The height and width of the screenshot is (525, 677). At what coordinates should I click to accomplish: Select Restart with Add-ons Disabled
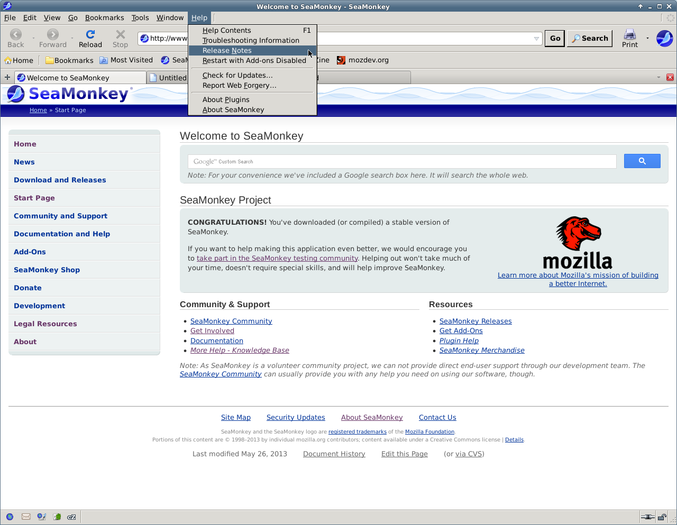point(253,60)
